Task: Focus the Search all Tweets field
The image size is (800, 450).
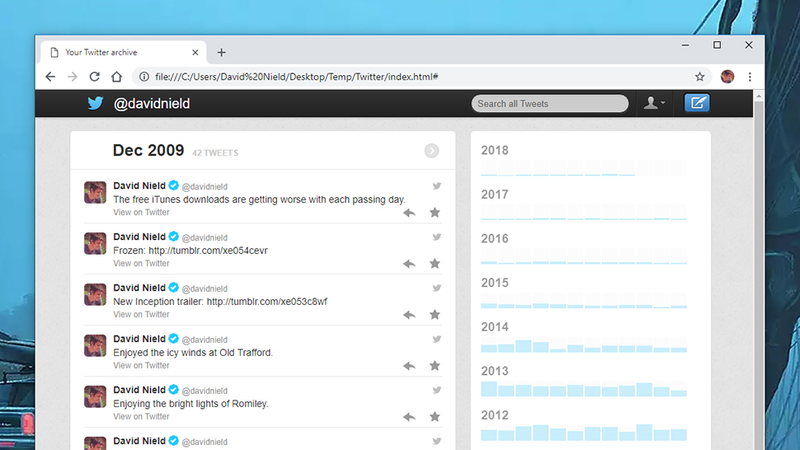Action: [549, 104]
